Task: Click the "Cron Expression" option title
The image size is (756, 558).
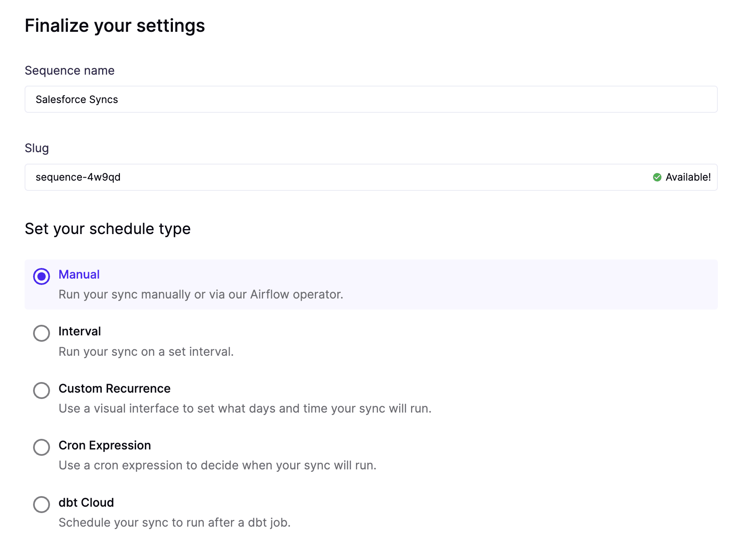Action: 105,446
